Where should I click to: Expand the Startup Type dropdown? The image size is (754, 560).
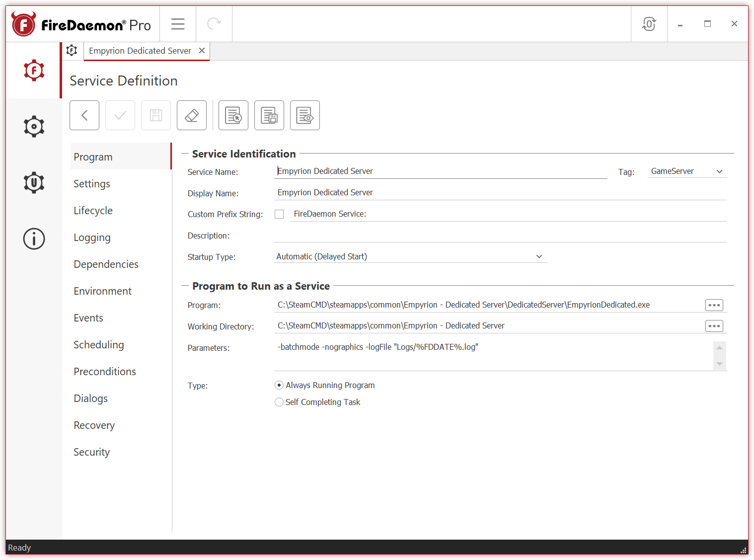point(410,256)
